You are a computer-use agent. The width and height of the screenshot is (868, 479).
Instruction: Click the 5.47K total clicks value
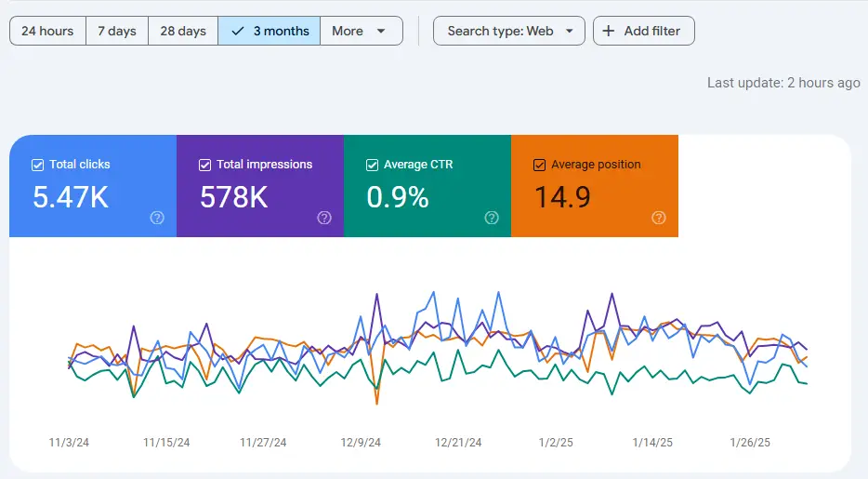pyautogui.click(x=71, y=197)
